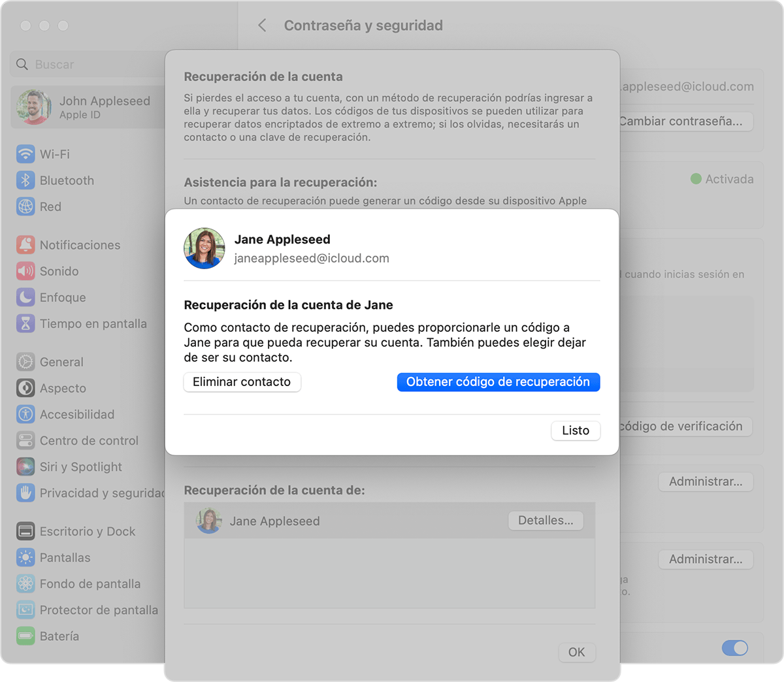Open Enfoque moon icon
The image size is (784, 682).
[25, 297]
